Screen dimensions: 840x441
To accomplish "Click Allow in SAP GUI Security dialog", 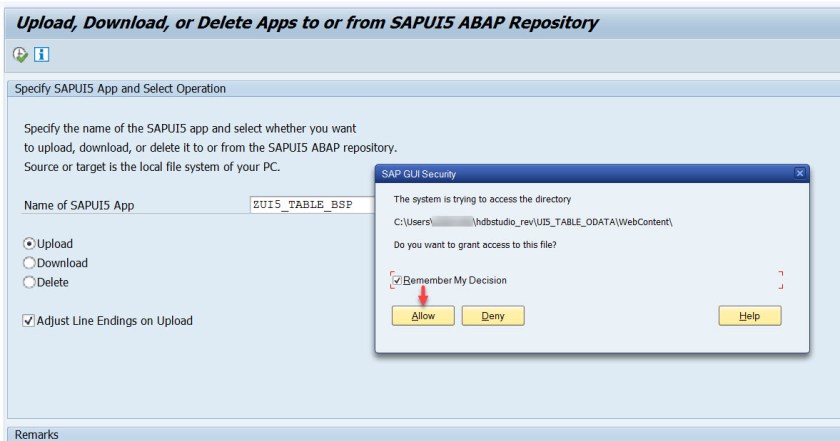I will [423, 316].
